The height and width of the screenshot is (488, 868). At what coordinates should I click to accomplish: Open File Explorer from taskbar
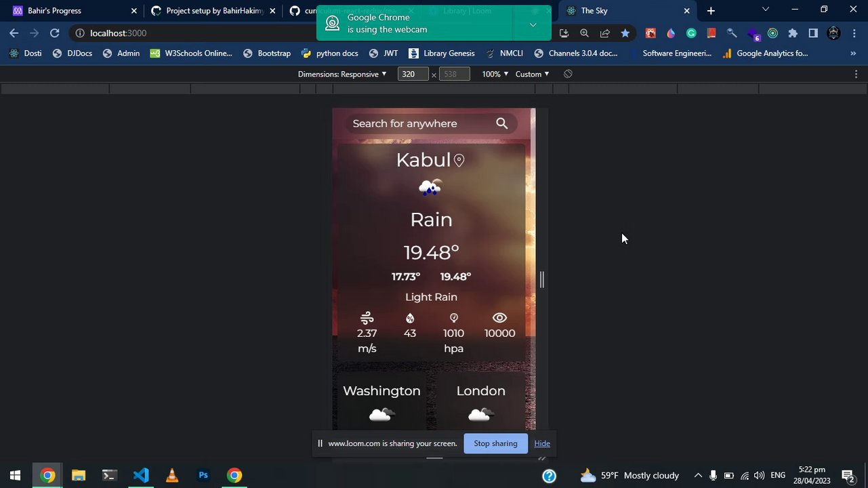tap(78, 475)
